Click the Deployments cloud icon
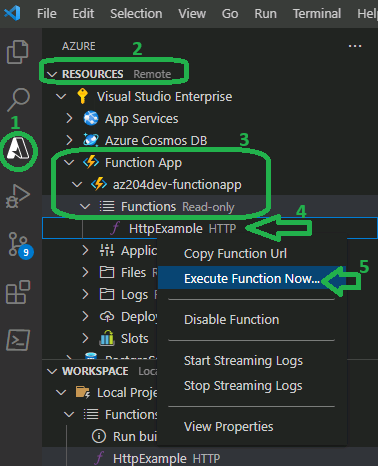This screenshot has height=466, width=378. pyautogui.click(x=107, y=316)
